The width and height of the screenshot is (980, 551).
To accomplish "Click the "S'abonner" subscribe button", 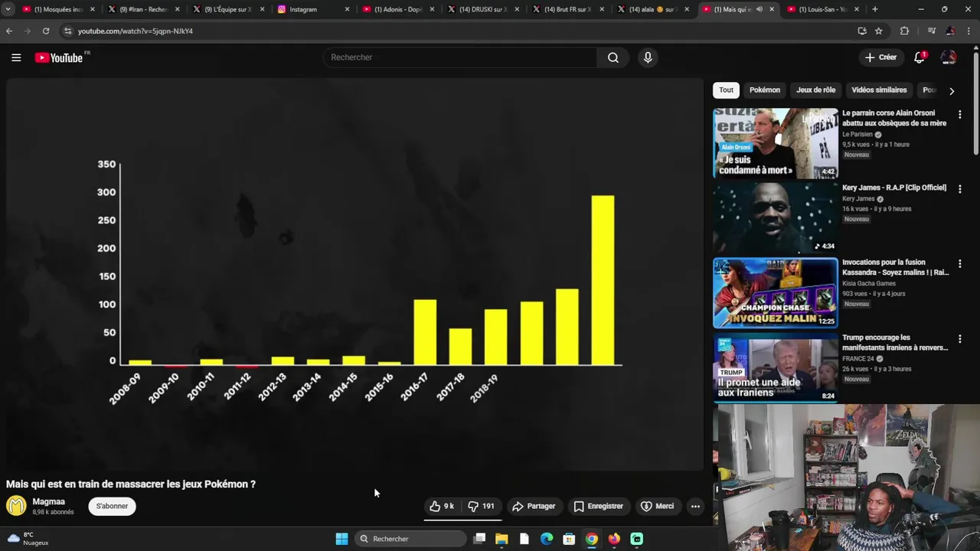I will tap(112, 506).
